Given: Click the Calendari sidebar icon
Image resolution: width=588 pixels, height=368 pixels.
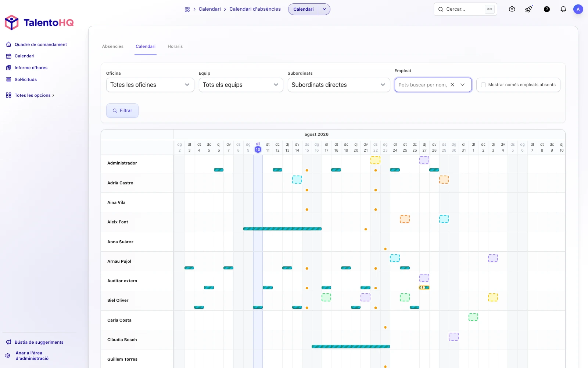Looking at the screenshot, I should tap(8, 56).
